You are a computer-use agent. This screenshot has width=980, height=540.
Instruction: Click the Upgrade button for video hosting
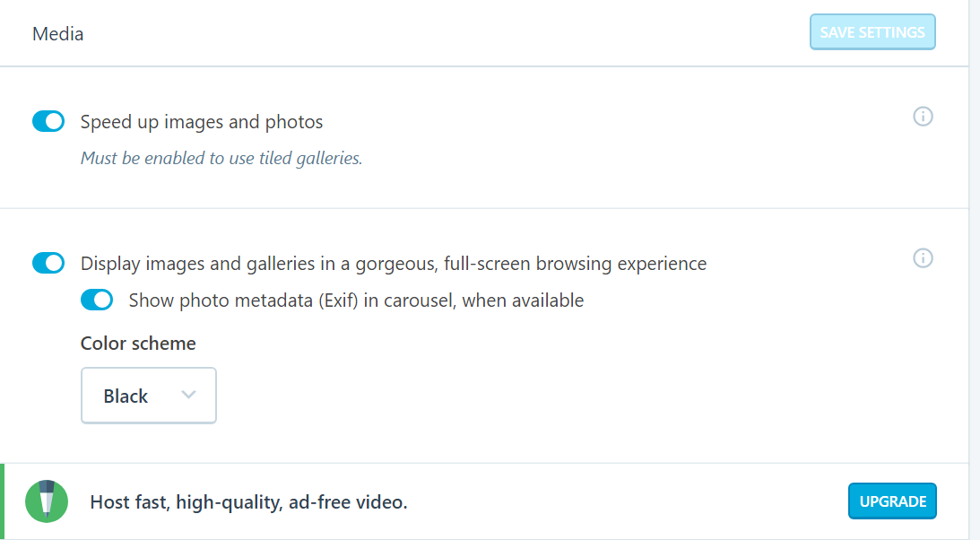click(x=892, y=501)
